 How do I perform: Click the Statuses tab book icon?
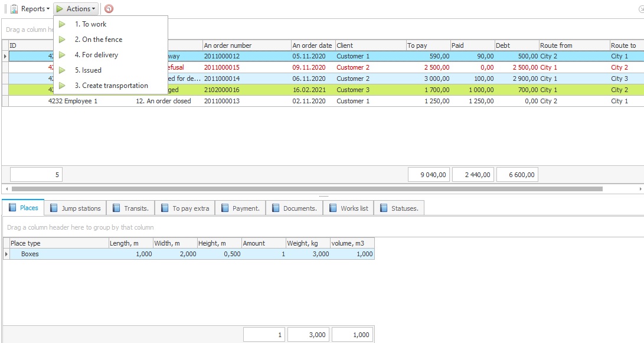(x=384, y=208)
